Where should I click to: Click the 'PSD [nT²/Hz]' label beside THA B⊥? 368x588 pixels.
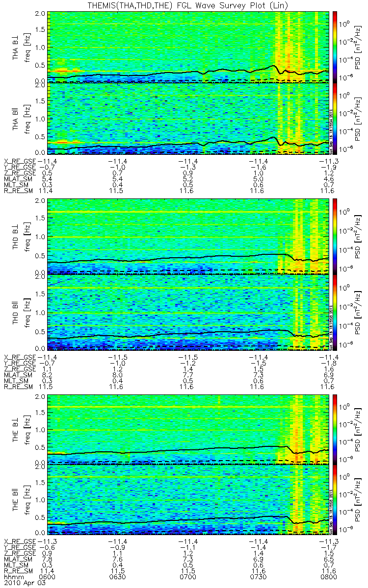click(x=358, y=47)
